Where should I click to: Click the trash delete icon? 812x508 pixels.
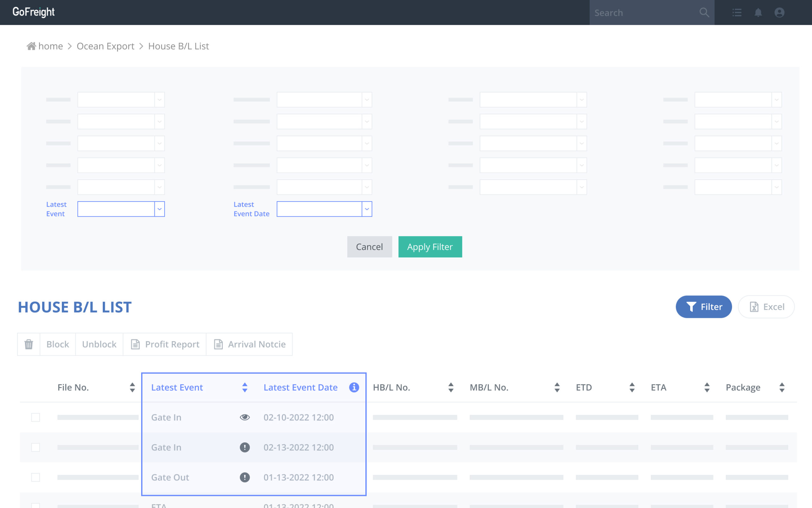click(29, 344)
